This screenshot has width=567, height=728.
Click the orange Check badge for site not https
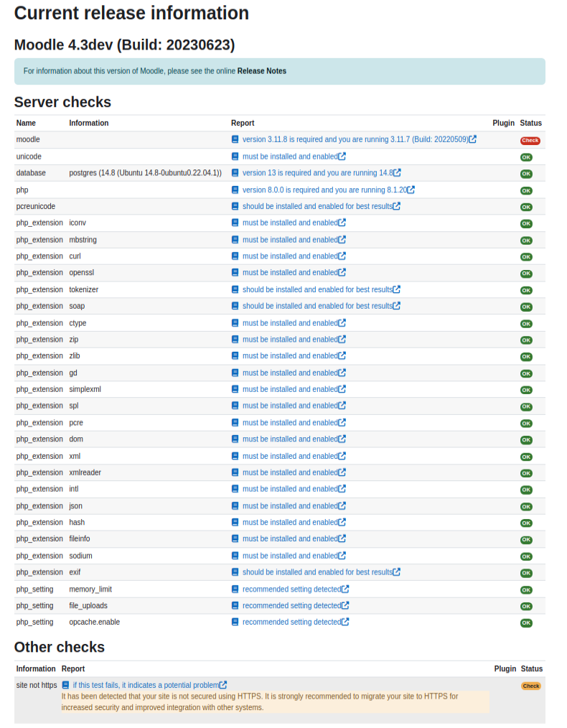[531, 686]
